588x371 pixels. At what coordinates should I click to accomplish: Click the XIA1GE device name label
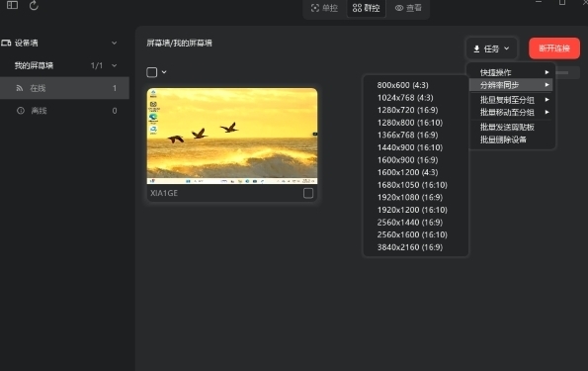[x=164, y=193]
